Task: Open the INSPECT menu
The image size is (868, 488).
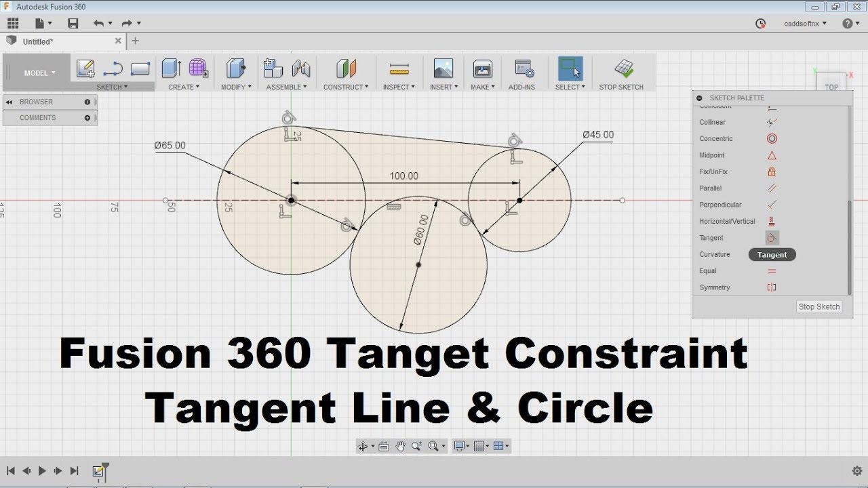Action: pos(399,87)
